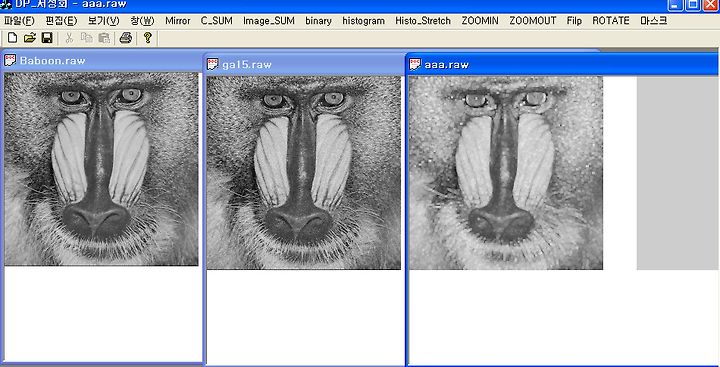Open the 파일(F) menu
The width and height of the screenshot is (720, 367).
19,21
